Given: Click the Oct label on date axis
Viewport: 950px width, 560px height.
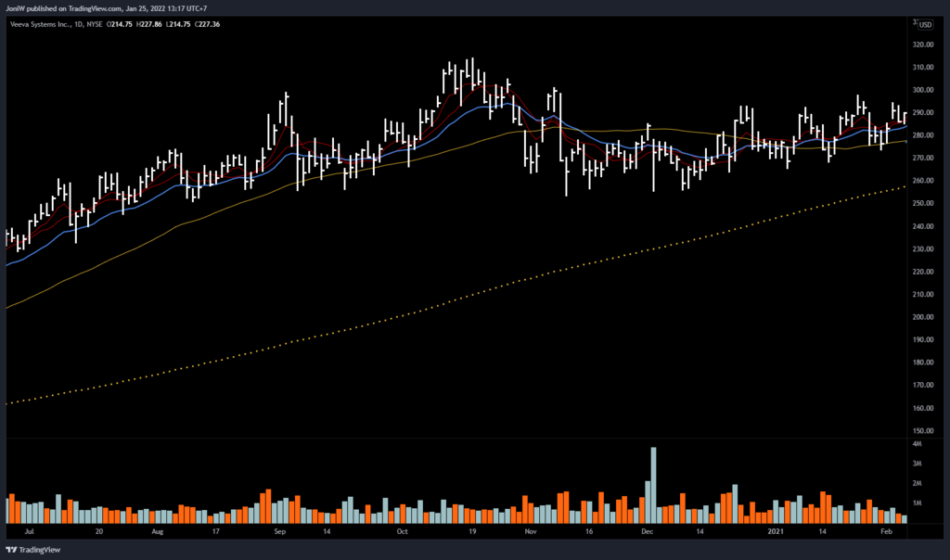Looking at the screenshot, I should (x=402, y=534).
